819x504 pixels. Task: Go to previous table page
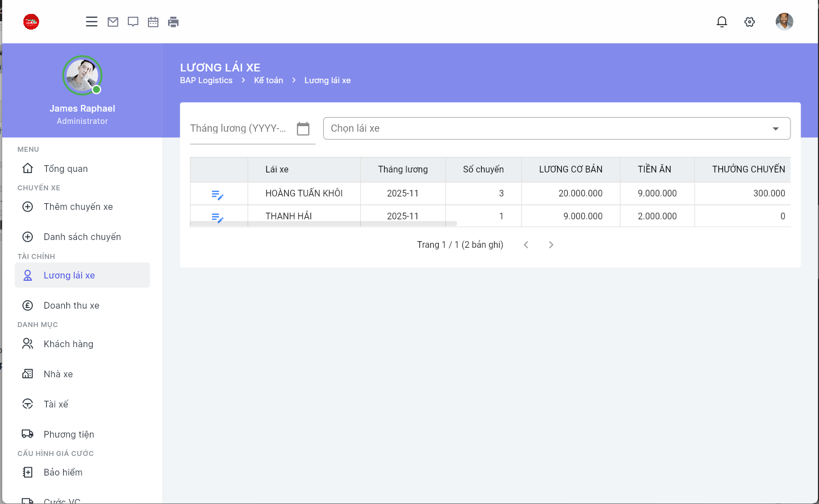pos(526,245)
